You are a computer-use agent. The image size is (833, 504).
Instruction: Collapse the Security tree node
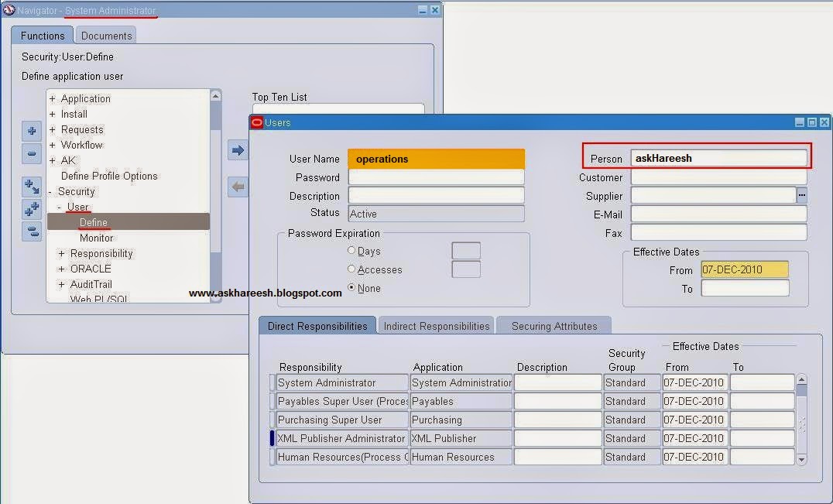[50, 192]
